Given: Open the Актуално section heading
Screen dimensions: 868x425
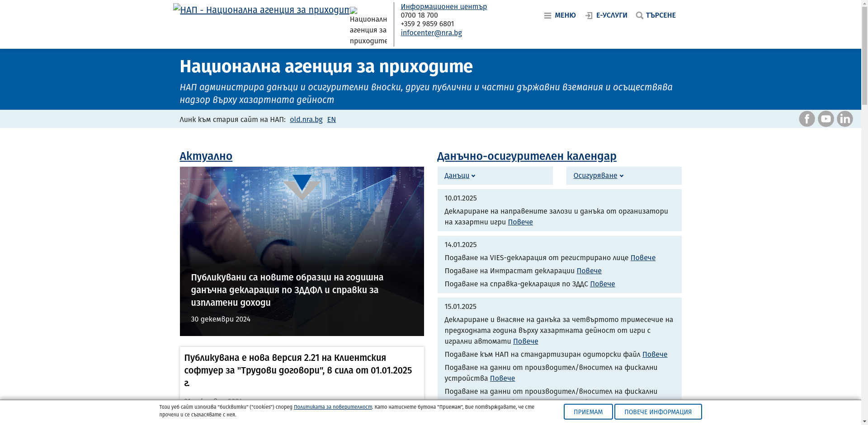Looking at the screenshot, I should [206, 156].
